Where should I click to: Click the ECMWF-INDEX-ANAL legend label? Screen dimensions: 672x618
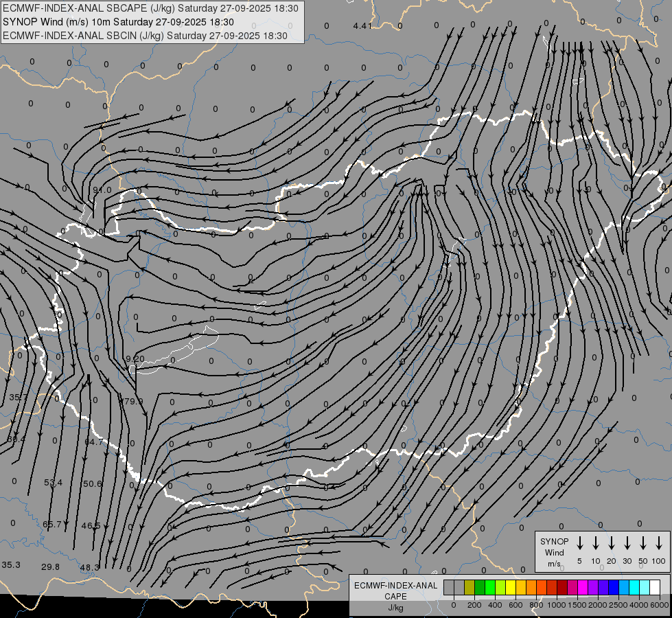pyautogui.click(x=395, y=586)
